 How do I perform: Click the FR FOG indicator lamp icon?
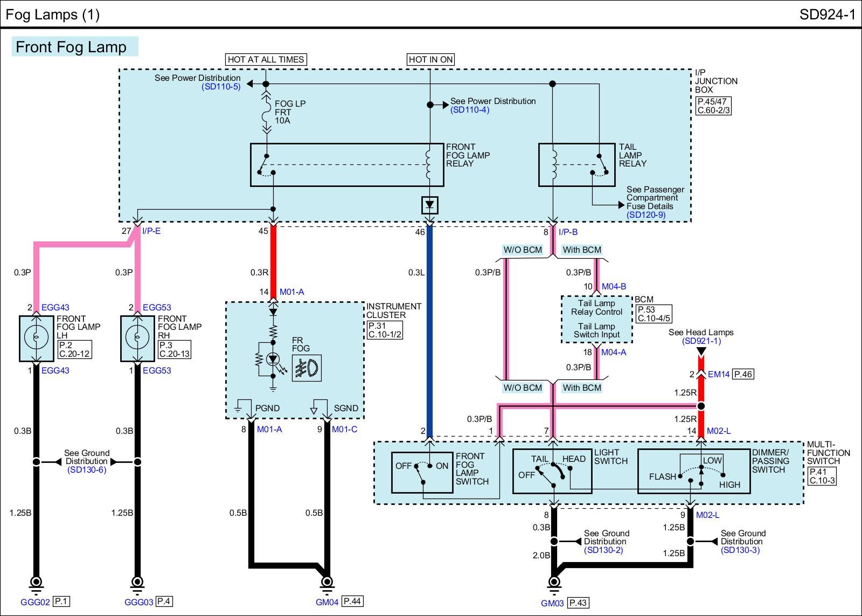coord(307,368)
